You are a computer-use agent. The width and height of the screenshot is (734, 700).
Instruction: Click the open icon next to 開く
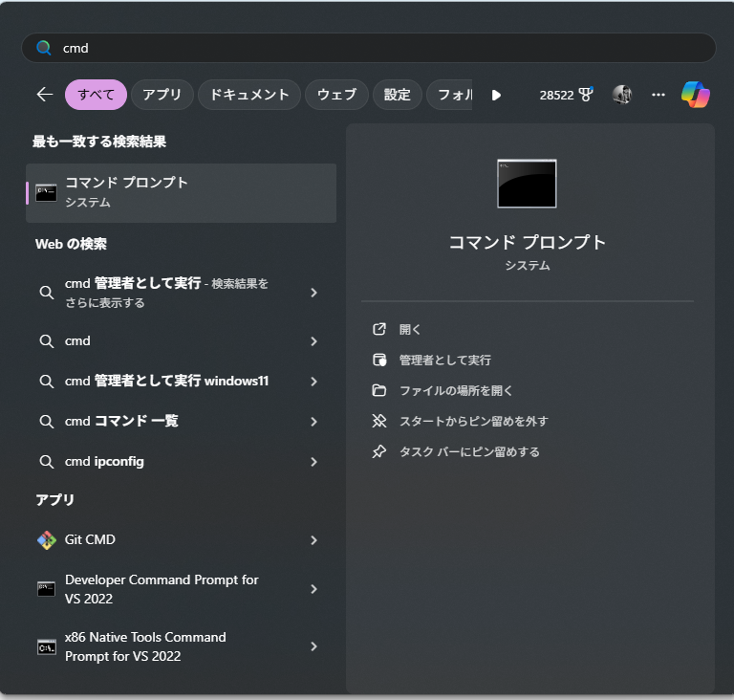(379, 329)
